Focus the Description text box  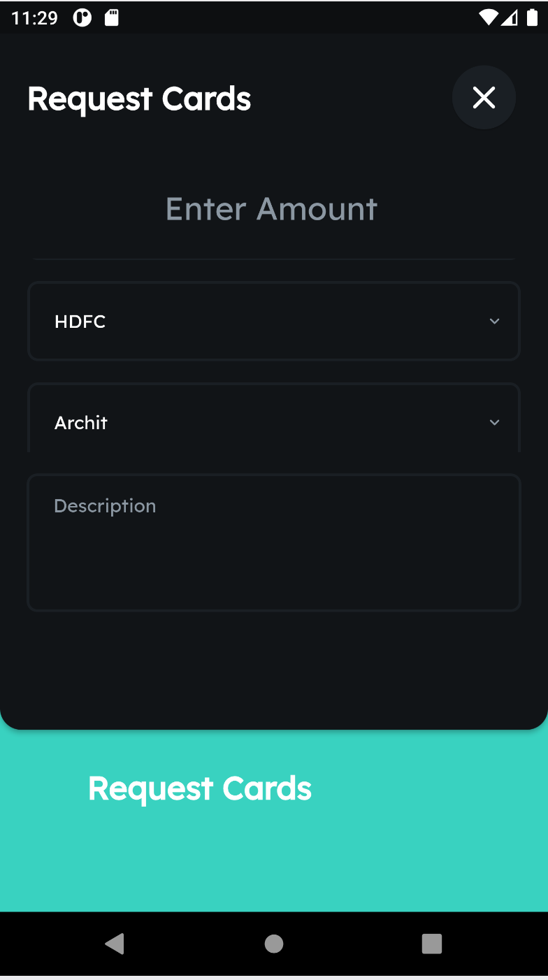[274, 542]
